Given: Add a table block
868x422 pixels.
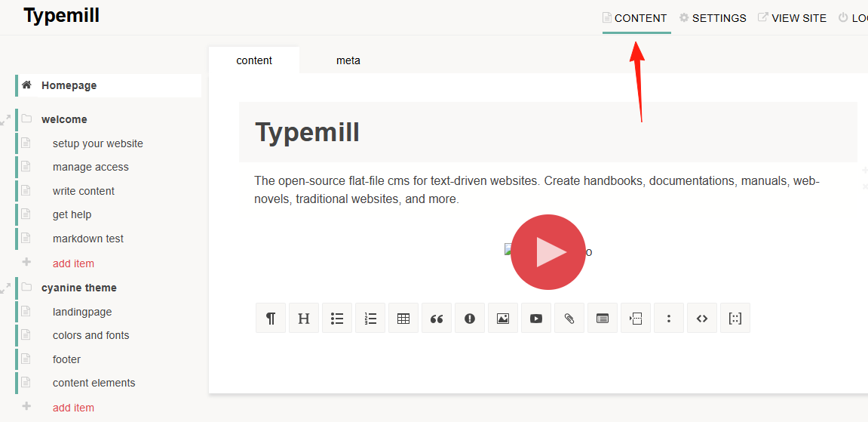Looking at the screenshot, I should [x=403, y=318].
